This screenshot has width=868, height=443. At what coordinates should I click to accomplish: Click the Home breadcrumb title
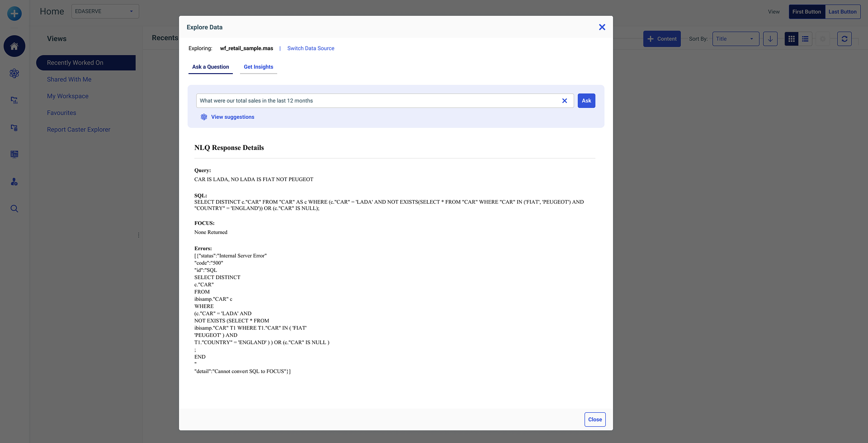(x=52, y=11)
